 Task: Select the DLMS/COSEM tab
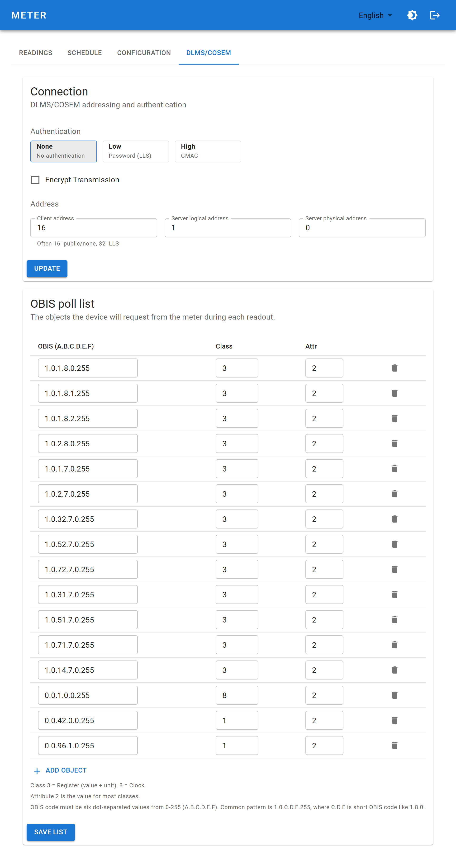209,53
